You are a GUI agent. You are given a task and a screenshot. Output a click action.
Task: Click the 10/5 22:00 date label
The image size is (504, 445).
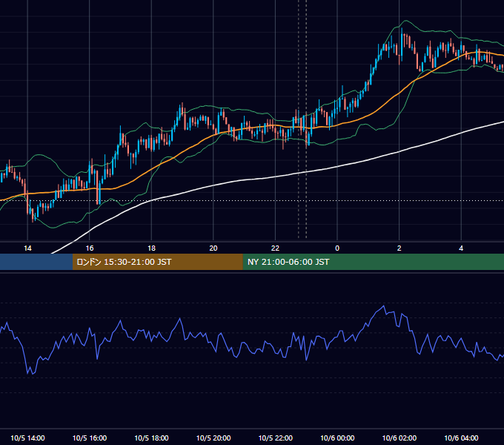[x=276, y=438]
